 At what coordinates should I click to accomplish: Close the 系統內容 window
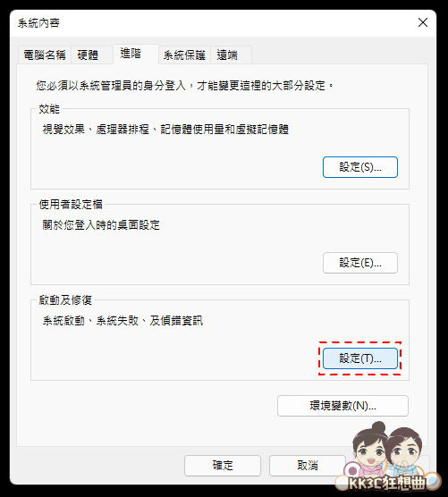point(423,22)
